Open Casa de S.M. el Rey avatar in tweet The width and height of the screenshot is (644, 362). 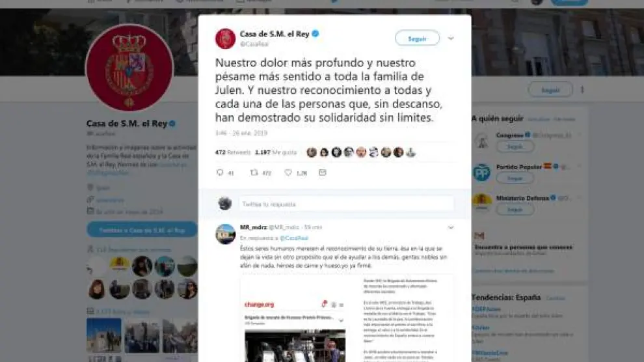[x=225, y=38]
